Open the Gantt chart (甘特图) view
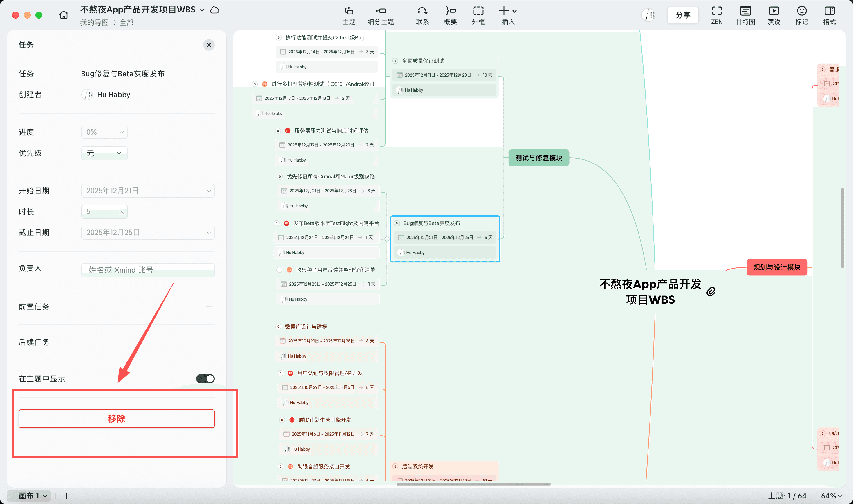 (x=745, y=15)
